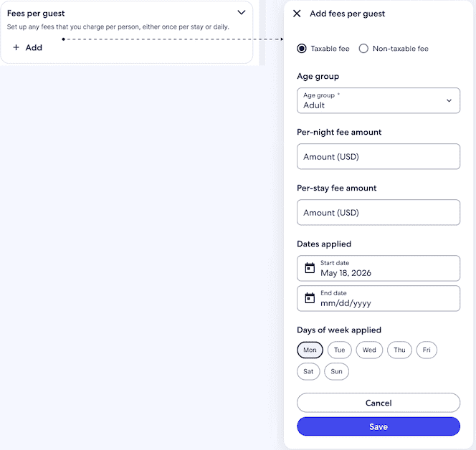Toggle the Sat day chip
The width and height of the screenshot is (476, 450).
(308, 372)
